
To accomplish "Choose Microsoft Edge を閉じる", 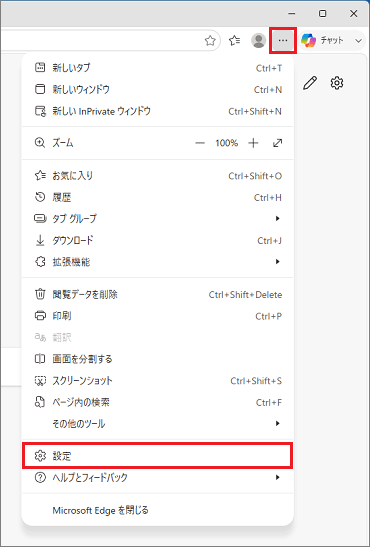I will (158, 511).
